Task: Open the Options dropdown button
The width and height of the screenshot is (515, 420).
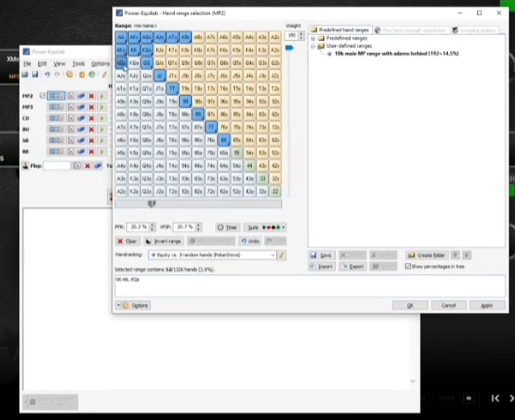Action: (133, 305)
